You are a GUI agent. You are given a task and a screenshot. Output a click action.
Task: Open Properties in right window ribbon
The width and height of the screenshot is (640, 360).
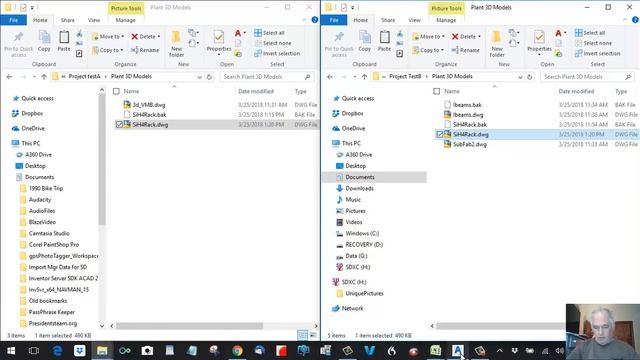coord(539,42)
